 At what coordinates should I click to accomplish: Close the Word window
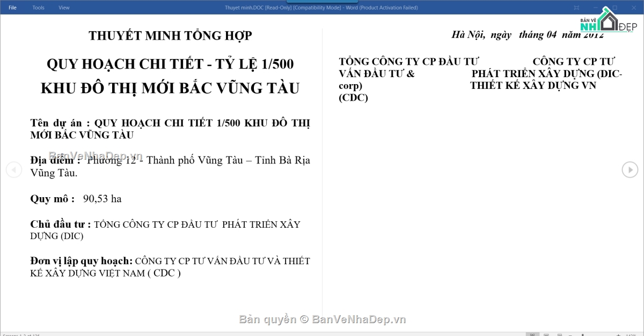click(x=633, y=8)
